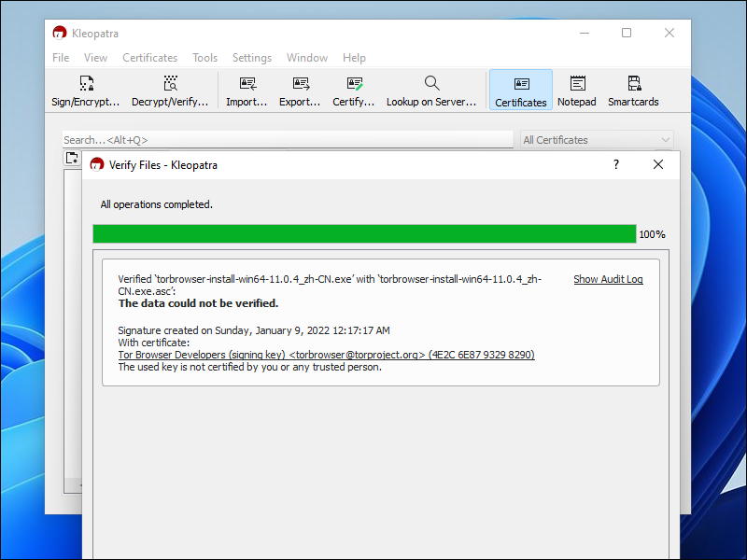Open Lookup on Server search

tap(430, 91)
